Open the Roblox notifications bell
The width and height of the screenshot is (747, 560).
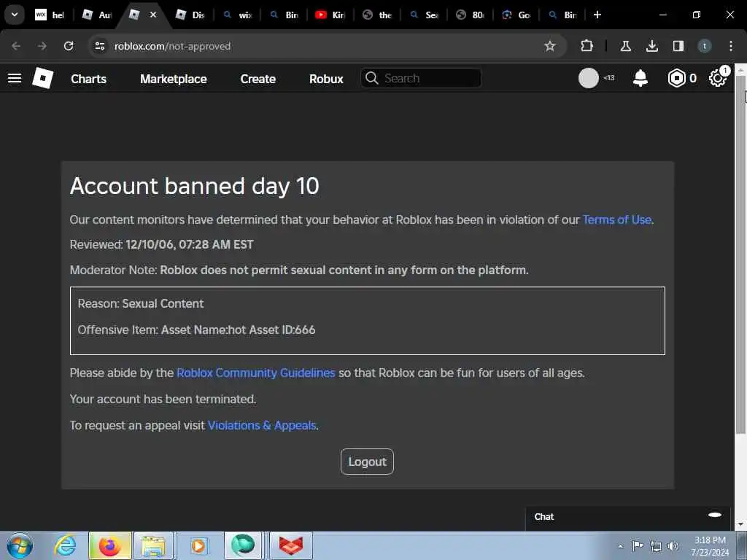tap(640, 78)
